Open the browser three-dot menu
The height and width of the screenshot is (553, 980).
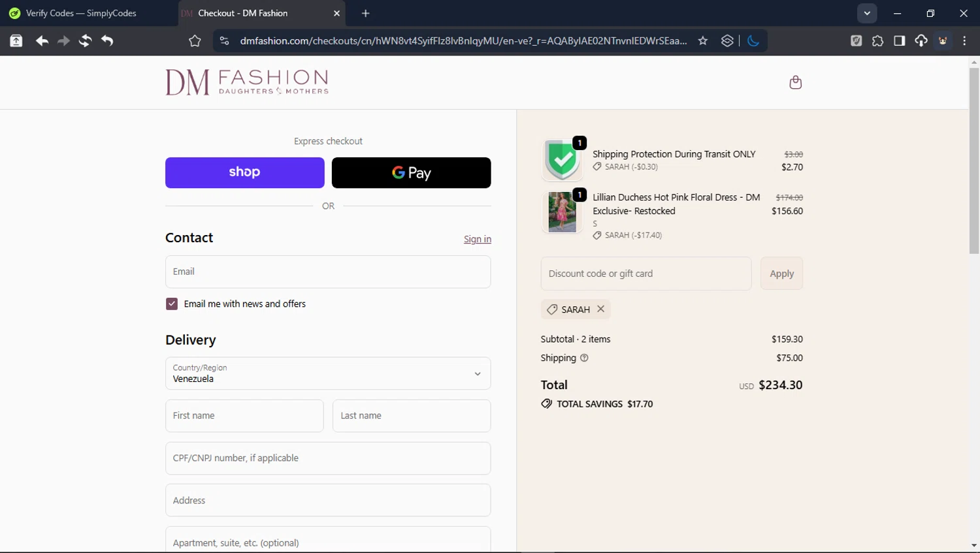[965, 40]
